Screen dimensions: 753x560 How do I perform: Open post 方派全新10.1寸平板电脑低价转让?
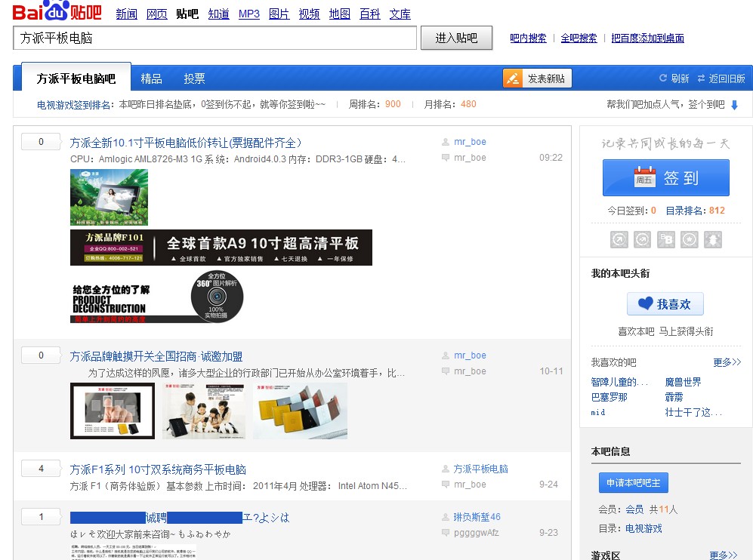point(186,143)
